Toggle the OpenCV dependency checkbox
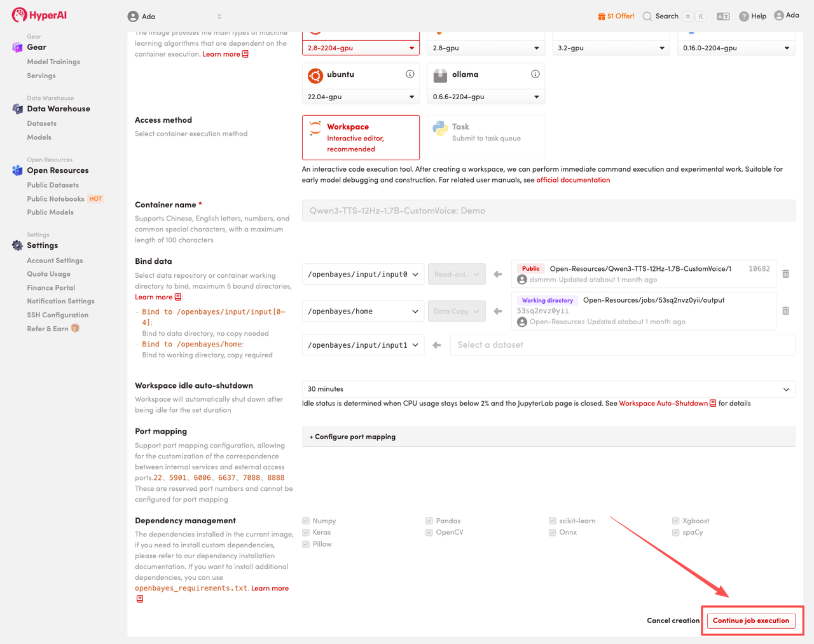This screenshot has height=644, width=814. tap(429, 532)
